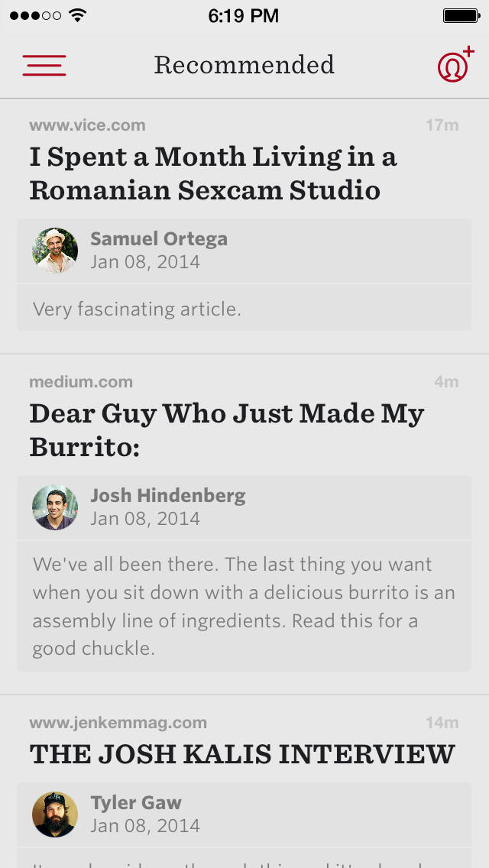489x868 pixels.
Task: Tap Tyler Gaw's avatar photo
Action: click(x=55, y=815)
